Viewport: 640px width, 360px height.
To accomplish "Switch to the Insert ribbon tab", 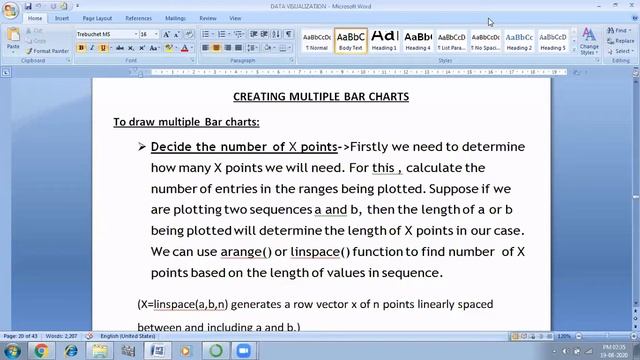I will (x=62, y=18).
